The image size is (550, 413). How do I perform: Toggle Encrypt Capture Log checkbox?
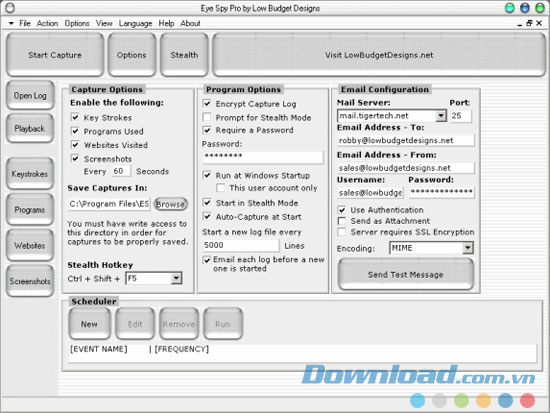[x=207, y=104]
